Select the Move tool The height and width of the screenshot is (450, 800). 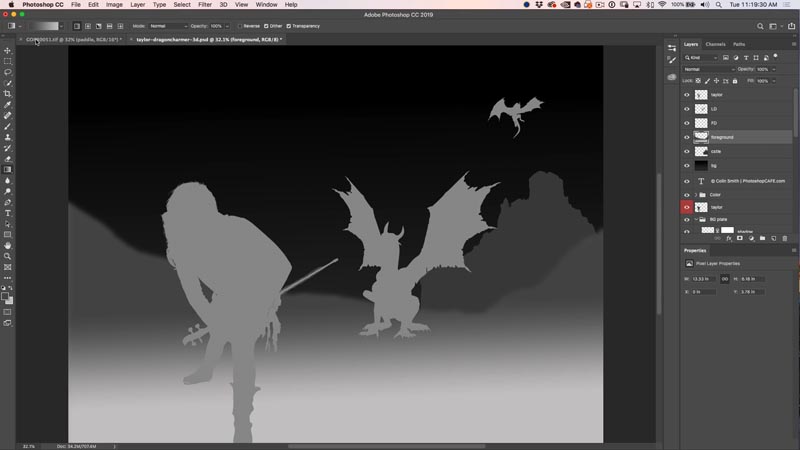(x=8, y=51)
